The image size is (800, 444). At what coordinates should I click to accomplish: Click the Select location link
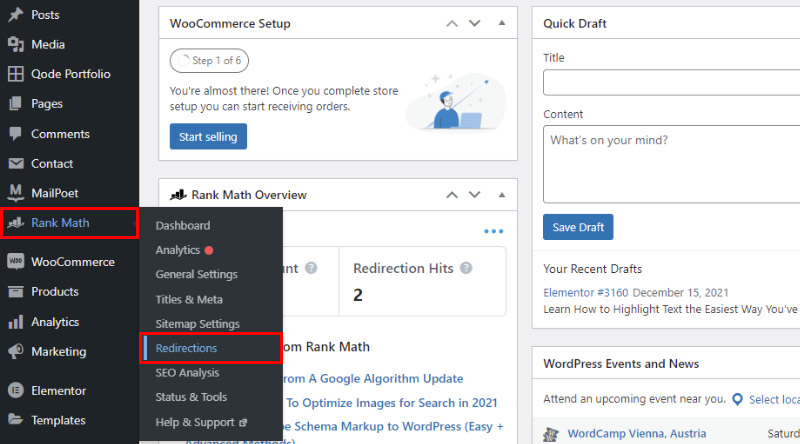point(774,400)
